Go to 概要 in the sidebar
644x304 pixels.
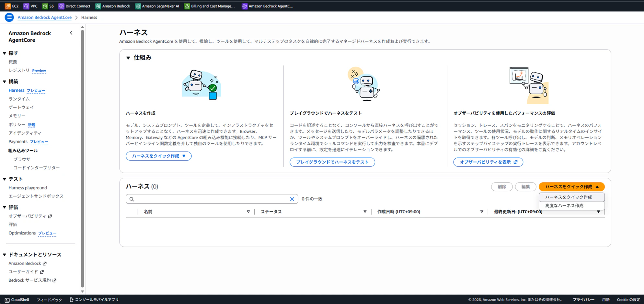tap(13, 62)
